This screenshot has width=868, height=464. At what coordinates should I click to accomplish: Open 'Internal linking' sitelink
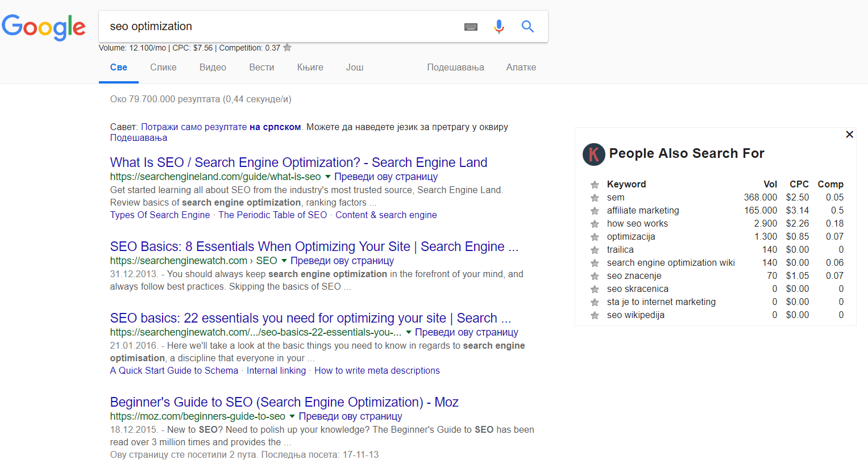click(276, 370)
